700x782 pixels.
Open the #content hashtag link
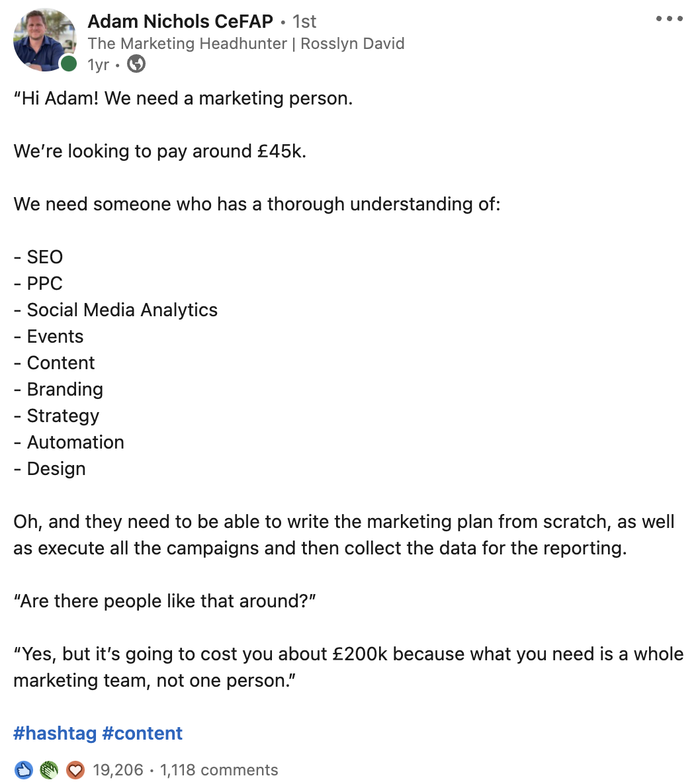(142, 733)
